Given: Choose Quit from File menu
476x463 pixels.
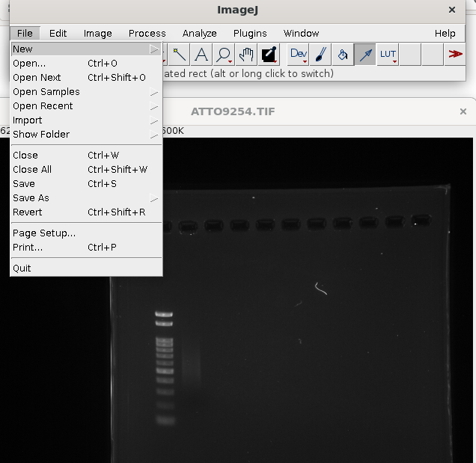Looking at the screenshot, I should coord(86,269).
